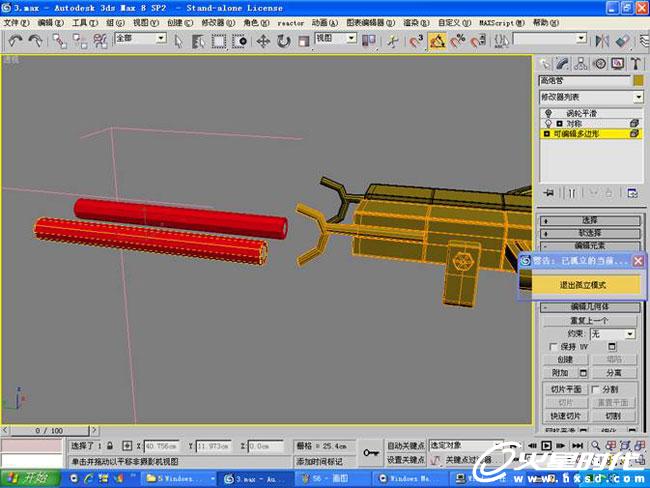The width and height of the screenshot is (650, 488).
Task: Toggle the 3D Snaps magnet icon
Action: coord(416,41)
